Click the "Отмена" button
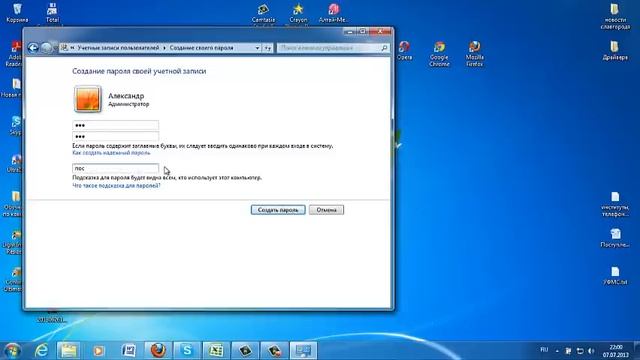Viewport: 640px width, 360px height. pyautogui.click(x=326, y=210)
